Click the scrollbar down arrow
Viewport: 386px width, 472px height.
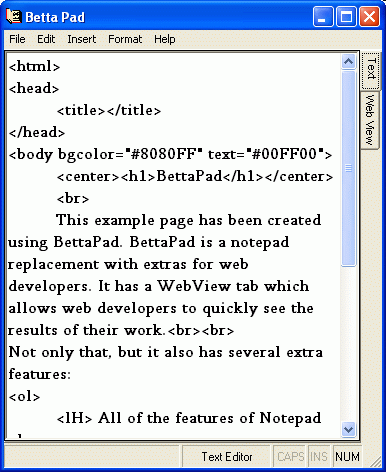(x=348, y=429)
